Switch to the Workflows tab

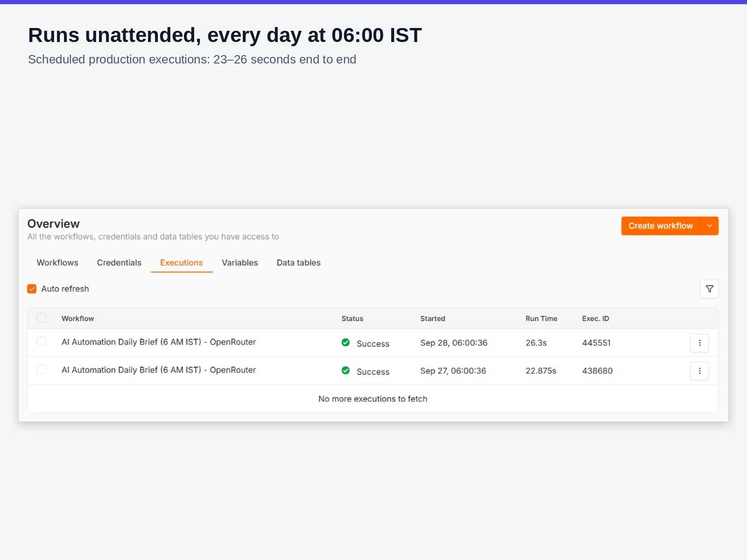[x=57, y=263]
